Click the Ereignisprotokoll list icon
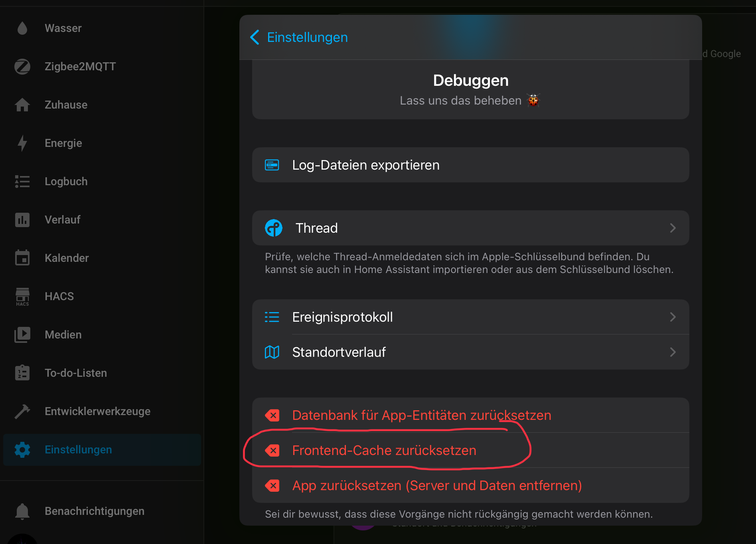This screenshot has width=756, height=544. click(272, 317)
